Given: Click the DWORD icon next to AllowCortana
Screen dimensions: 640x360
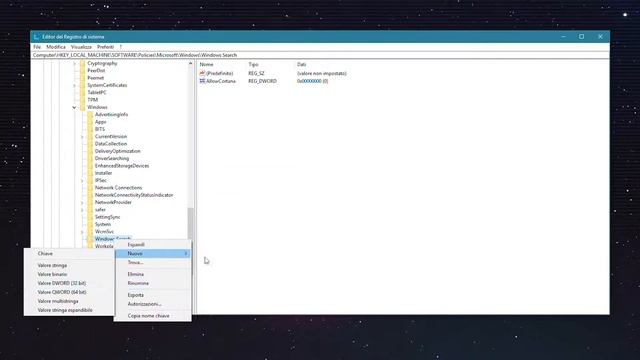Looking at the screenshot, I should [202, 81].
